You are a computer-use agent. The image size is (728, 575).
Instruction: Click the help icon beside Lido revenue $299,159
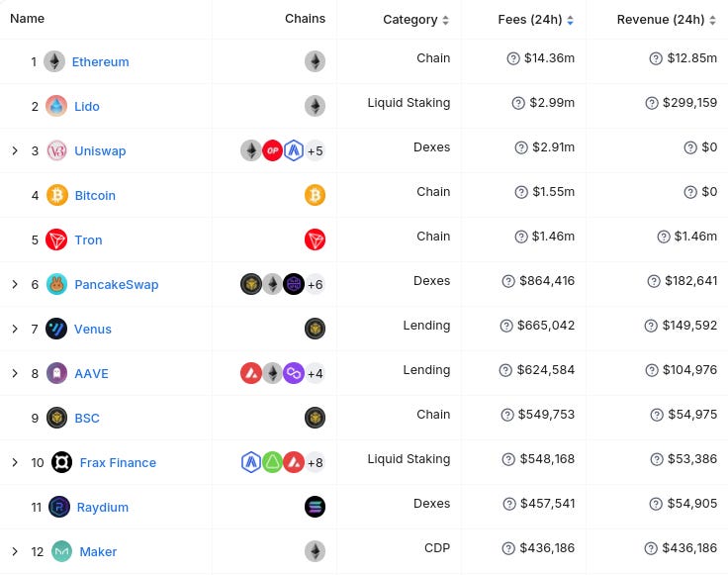click(x=652, y=103)
